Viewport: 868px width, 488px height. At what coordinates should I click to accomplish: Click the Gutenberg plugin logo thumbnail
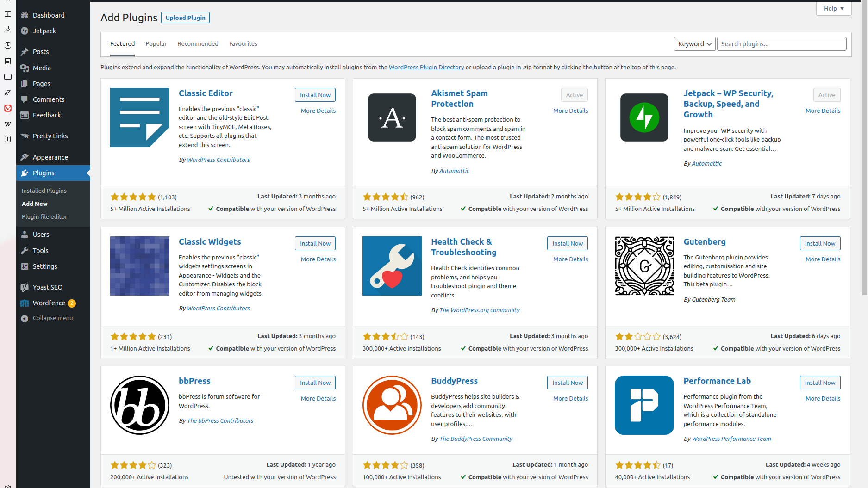[x=644, y=266]
